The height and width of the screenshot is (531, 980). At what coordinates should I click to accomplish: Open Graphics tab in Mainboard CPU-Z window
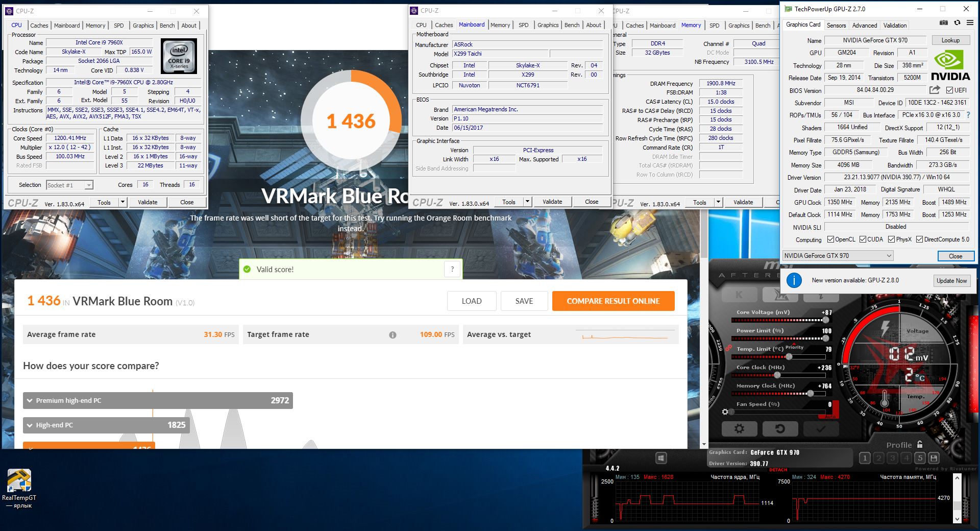548,25
